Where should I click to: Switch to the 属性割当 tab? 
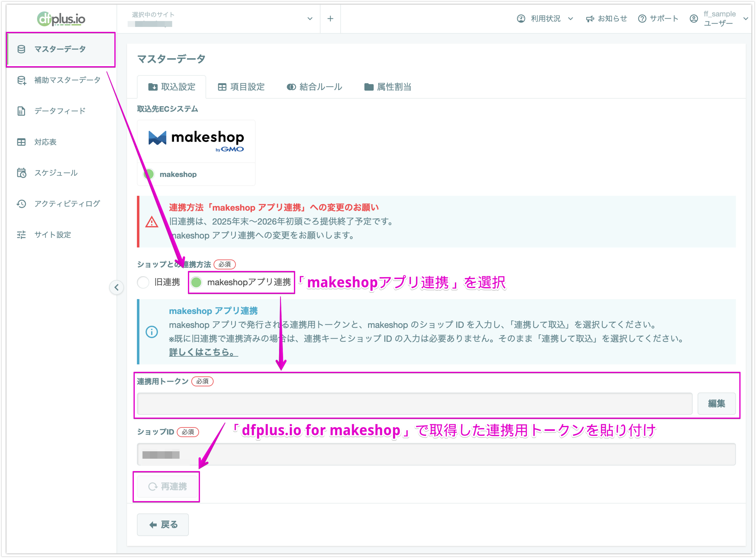pyautogui.click(x=388, y=87)
